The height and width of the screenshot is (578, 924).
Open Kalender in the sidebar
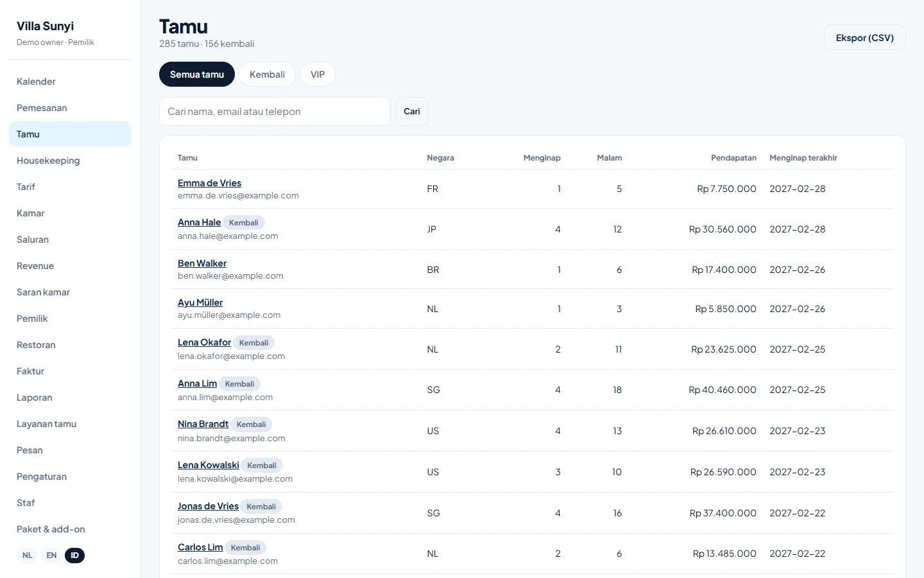click(x=70, y=82)
